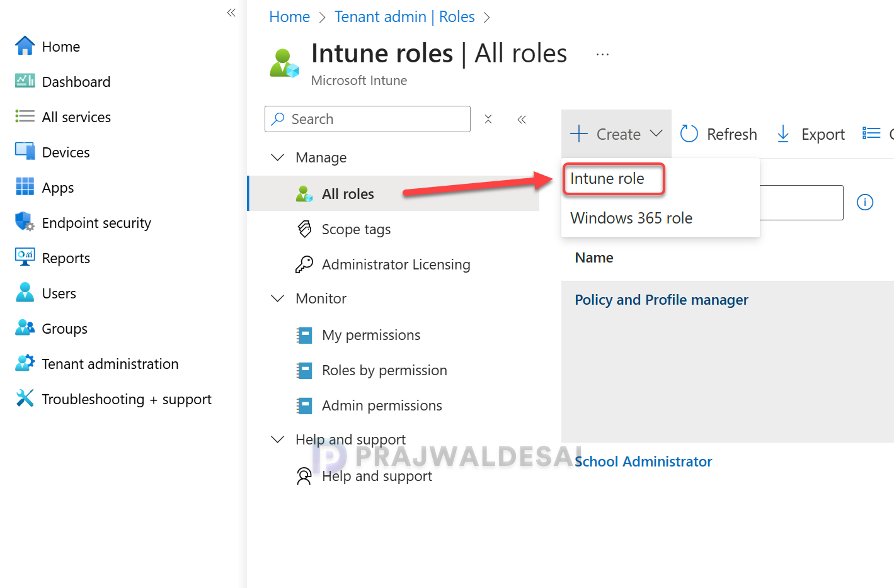Open the ellipsis more options menu

point(602,54)
